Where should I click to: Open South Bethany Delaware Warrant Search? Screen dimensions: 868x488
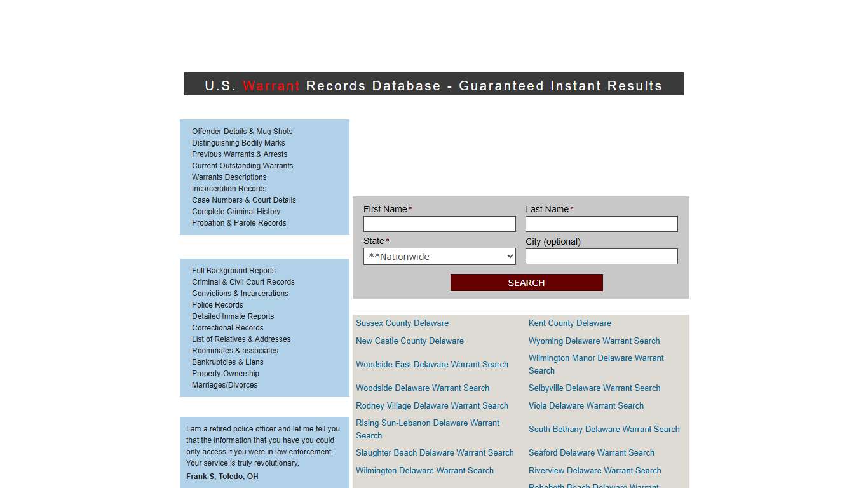coord(604,429)
